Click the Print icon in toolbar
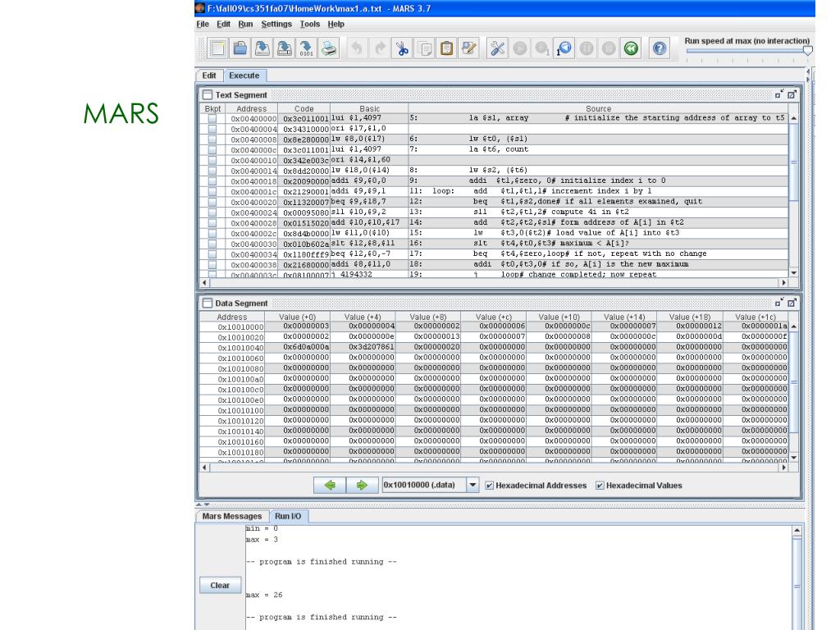The height and width of the screenshot is (630, 840). [329, 48]
